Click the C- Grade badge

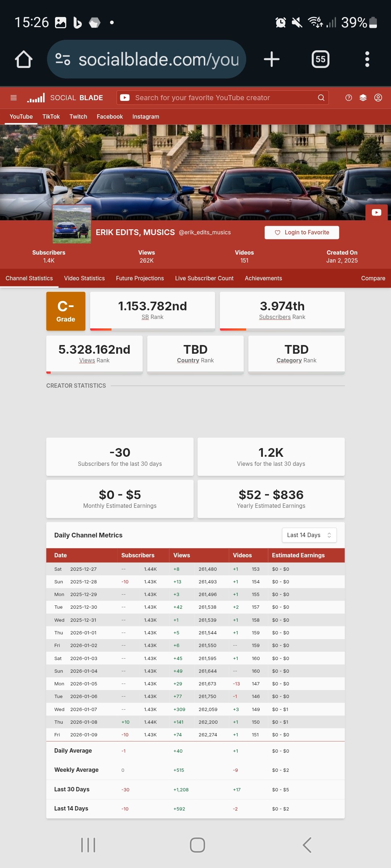tap(66, 311)
